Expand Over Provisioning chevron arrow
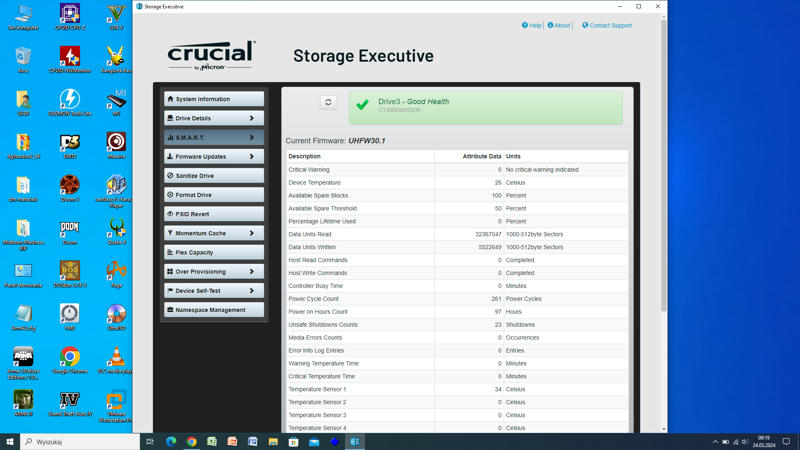Image resolution: width=800 pixels, height=450 pixels. 252,271
